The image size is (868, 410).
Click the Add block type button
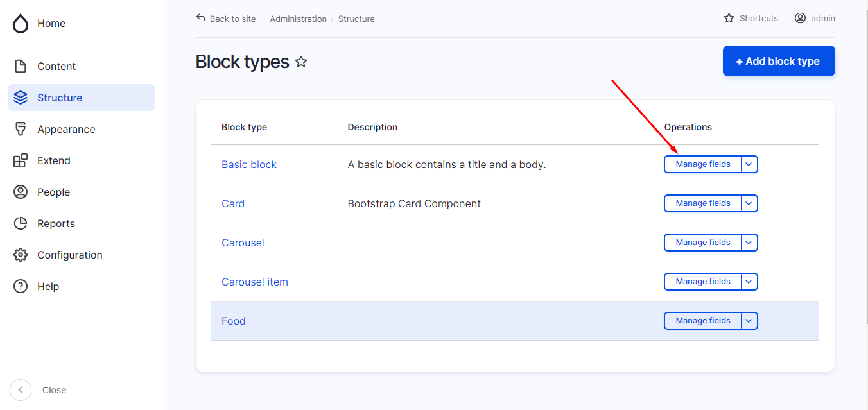tap(778, 61)
